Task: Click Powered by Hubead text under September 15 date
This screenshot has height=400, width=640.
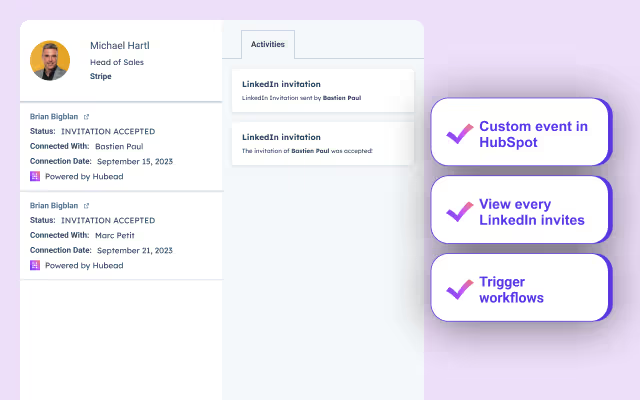Action: 86,176
